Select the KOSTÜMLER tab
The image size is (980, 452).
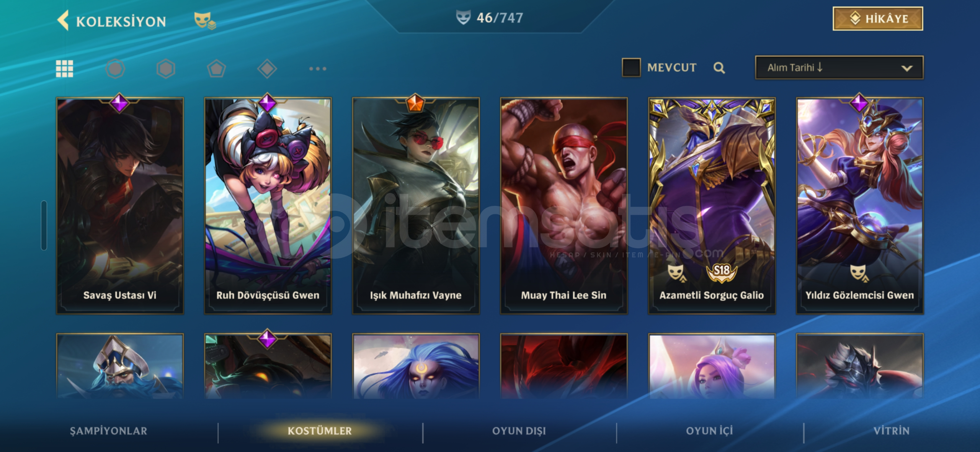[x=320, y=431]
